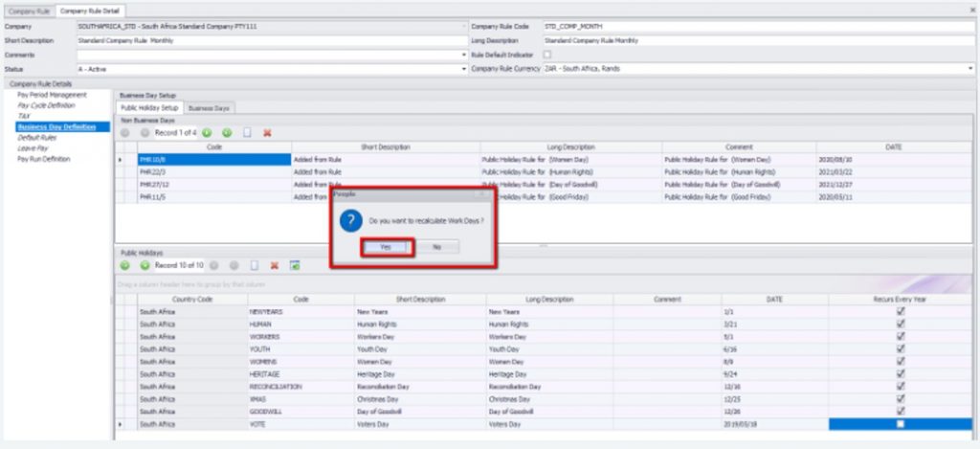Image resolution: width=980 pixels, height=449 pixels.
Task: Click the VOTE code cell
Action: pyautogui.click(x=301, y=424)
